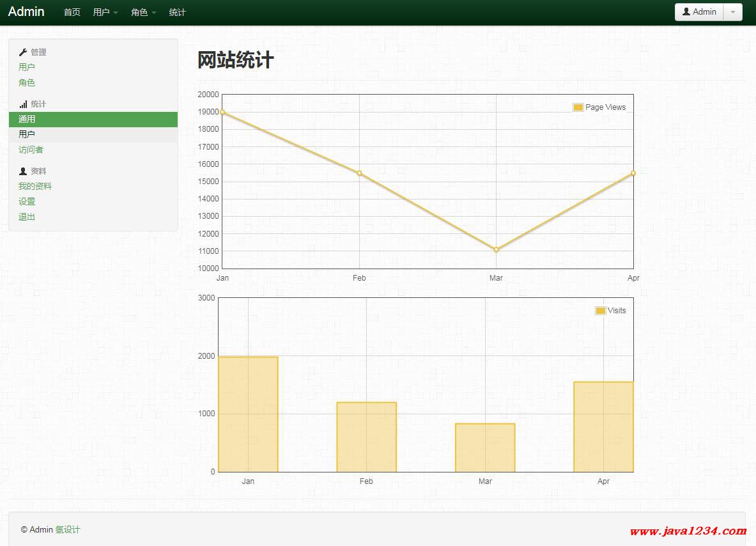This screenshot has height=546, width=756.
Task: Select 用户 under 统计 in sidebar
Action: click(93, 134)
